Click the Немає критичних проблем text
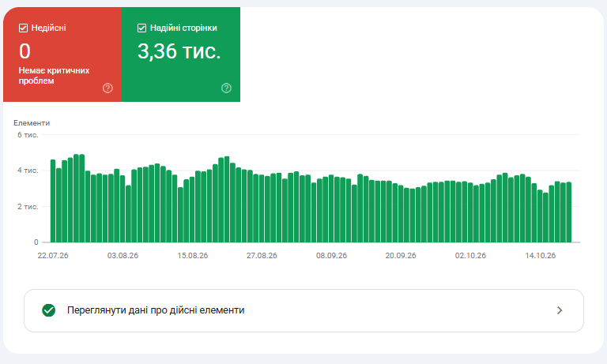This screenshot has height=364, width=607. pos(54,76)
